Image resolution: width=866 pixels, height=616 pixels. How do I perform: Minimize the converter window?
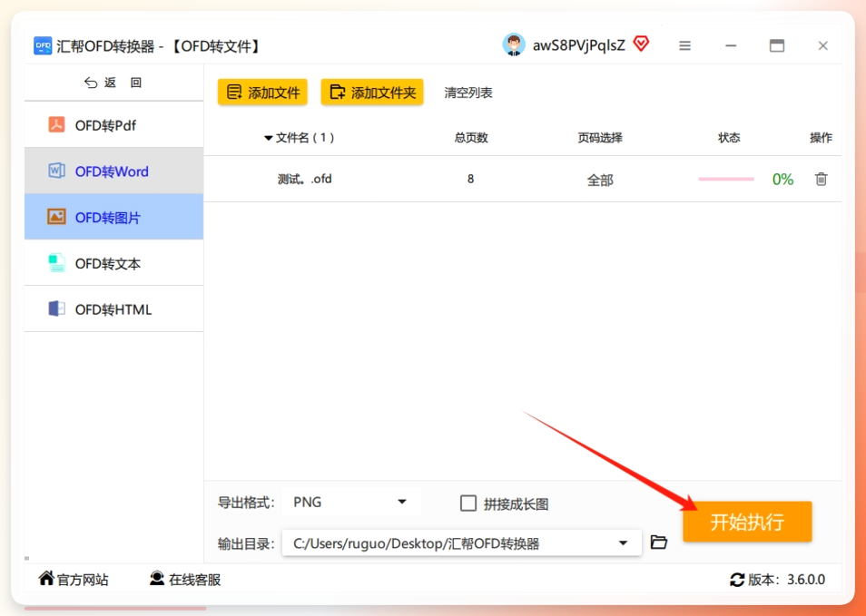[x=731, y=45]
